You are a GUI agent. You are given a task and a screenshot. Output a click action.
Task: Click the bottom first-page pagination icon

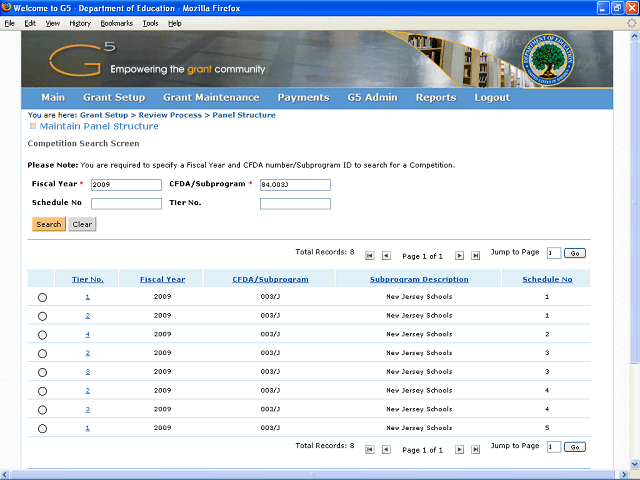coord(370,449)
